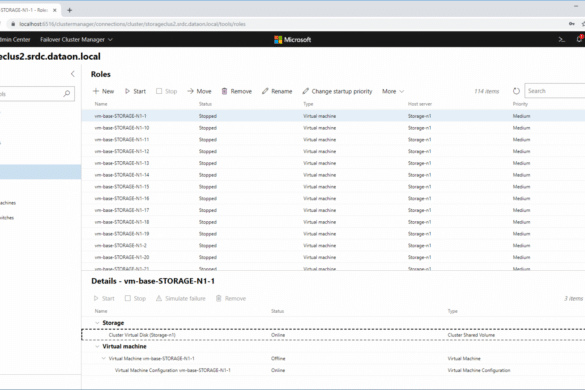585x390 pixels.
Task: Open the Failover Cluster Manager dropdown
Action: coord(76,40)
